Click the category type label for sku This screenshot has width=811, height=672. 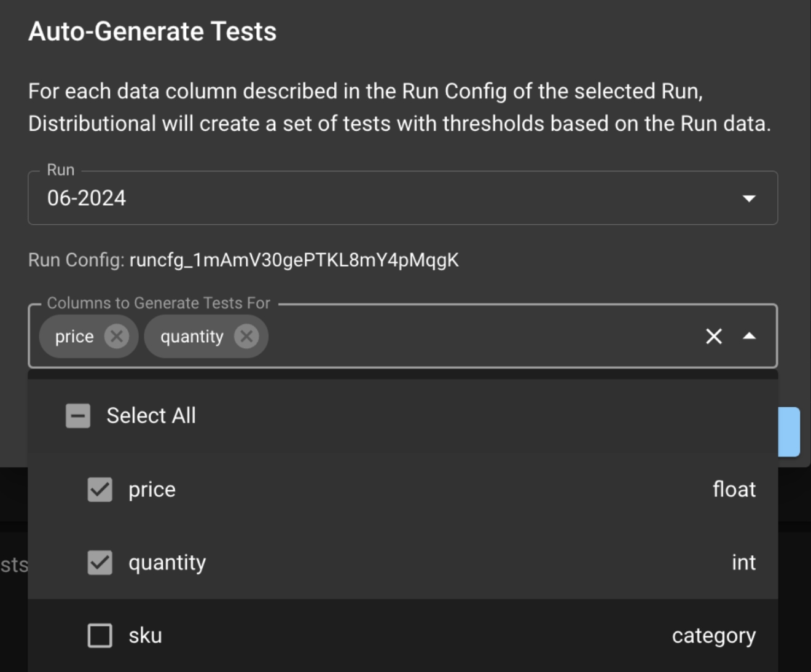pos(713,636)
